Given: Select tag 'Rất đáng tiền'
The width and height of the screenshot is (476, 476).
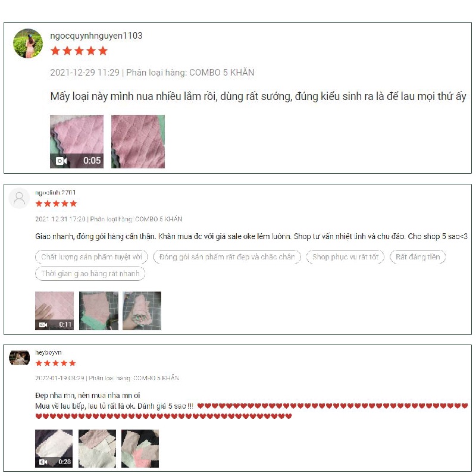Looking at the screenshot, I should click(418, 257).
